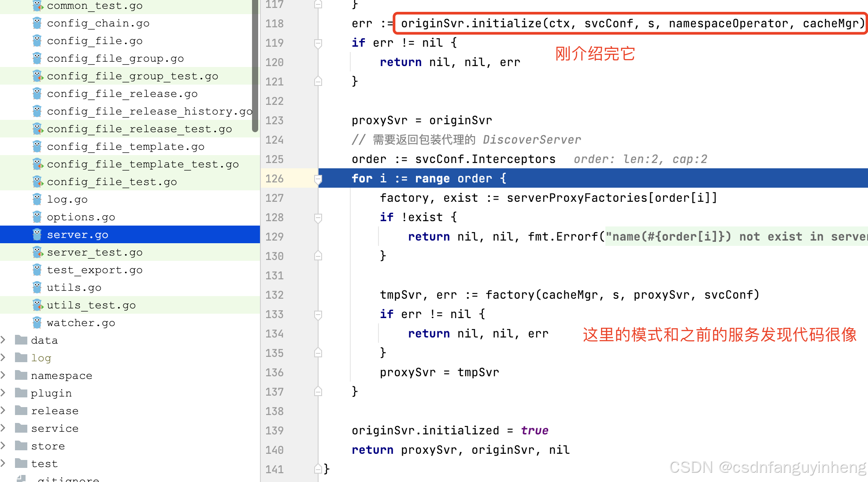Open config_chain.go in the project tree
The width and height of the screenshot is (868, 482).
click(x=98, y=23)
